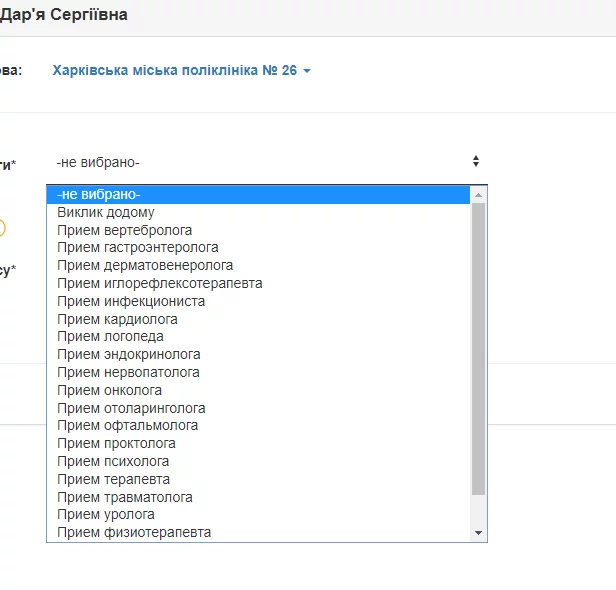Click the service select box showing -не вибрано-

click(266, 162)
